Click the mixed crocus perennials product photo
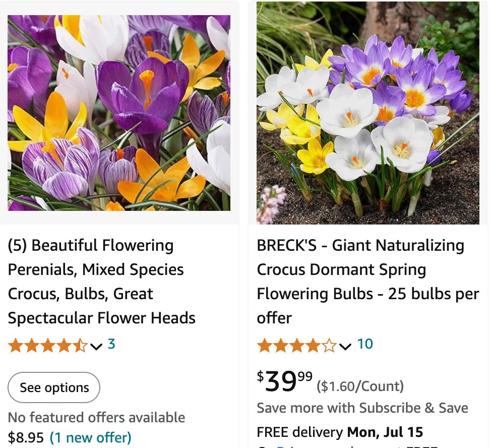The height and width of the screenshot is (448, 490). 118,112
